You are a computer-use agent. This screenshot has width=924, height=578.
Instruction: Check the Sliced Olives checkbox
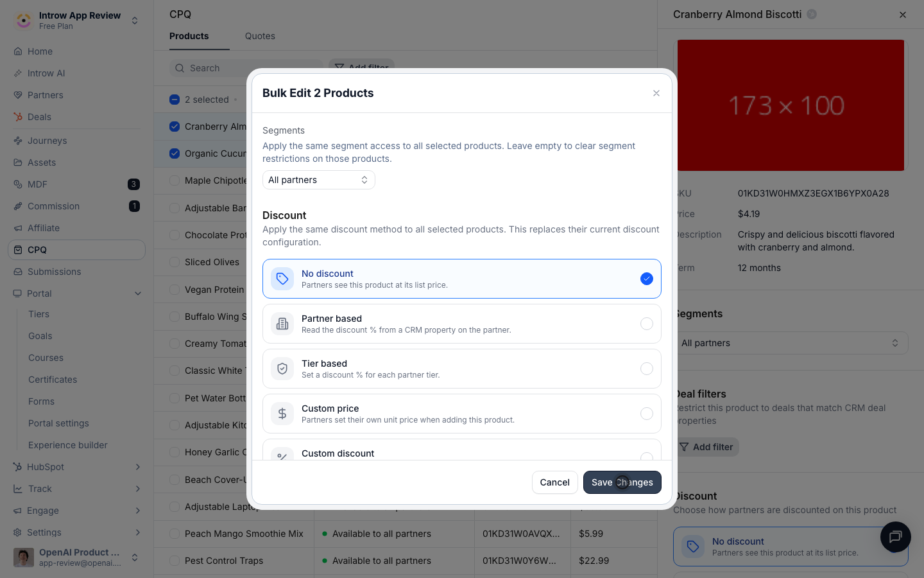point(175,262)
